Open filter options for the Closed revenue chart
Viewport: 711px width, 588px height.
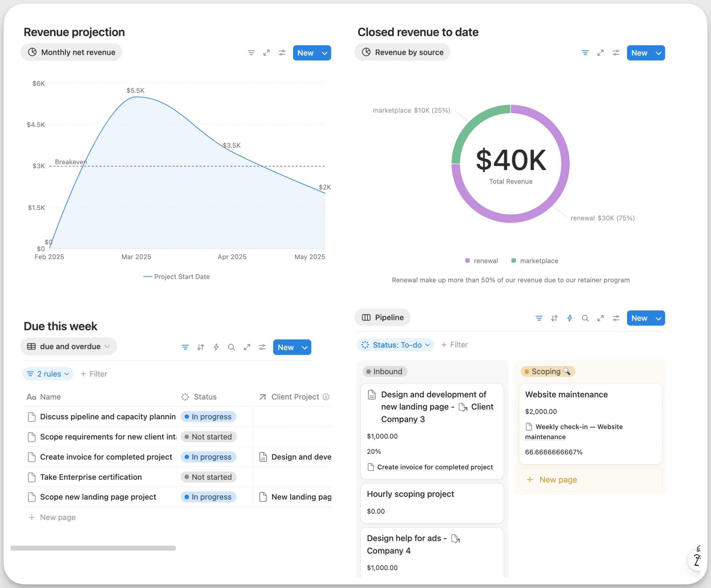(x=585, y=53)
